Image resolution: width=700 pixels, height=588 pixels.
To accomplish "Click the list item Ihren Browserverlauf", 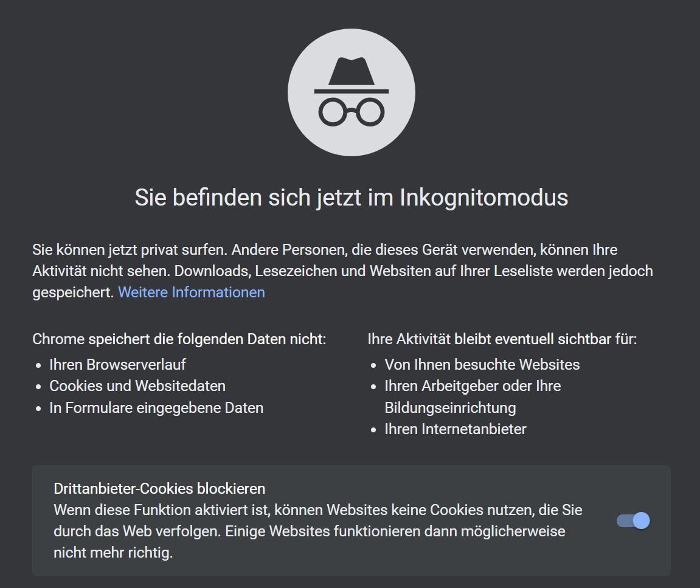I will point(117,364).
